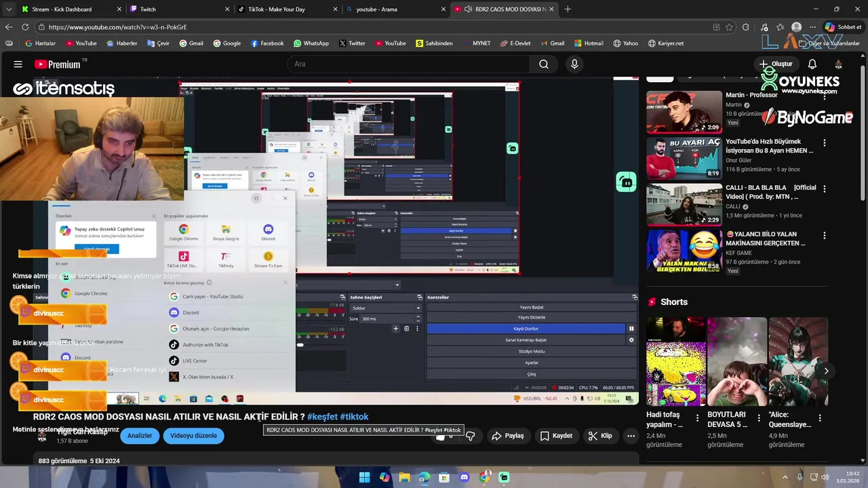The width and height of the screenshot is (868, 488).
Task: Open options for Onur Güler video
Action: 825,143
